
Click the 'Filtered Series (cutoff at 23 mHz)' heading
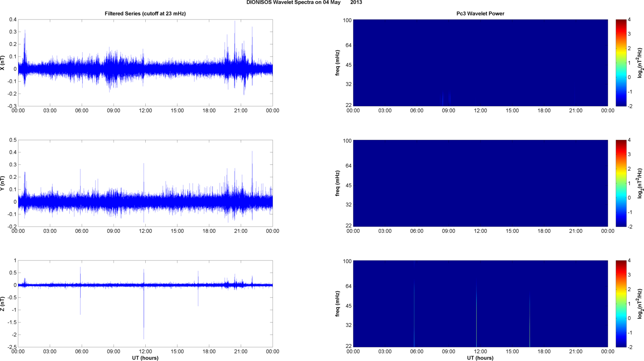click(x=145, y=14)
